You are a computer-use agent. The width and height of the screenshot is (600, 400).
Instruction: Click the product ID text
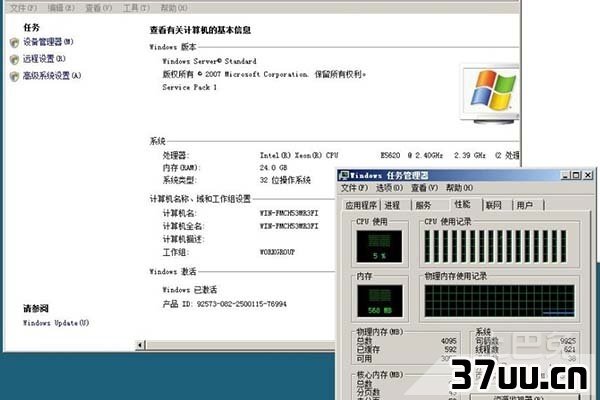click(225, 304)
